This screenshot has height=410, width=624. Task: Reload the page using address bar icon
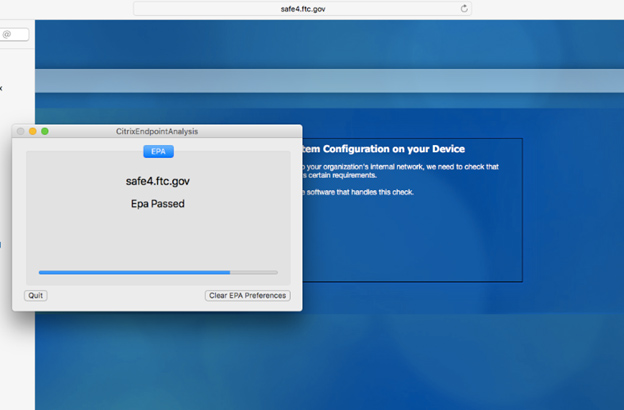point(464,8)
